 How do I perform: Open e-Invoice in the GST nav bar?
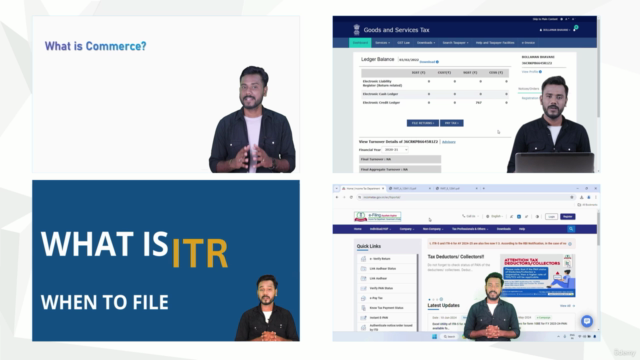(528, 42)
